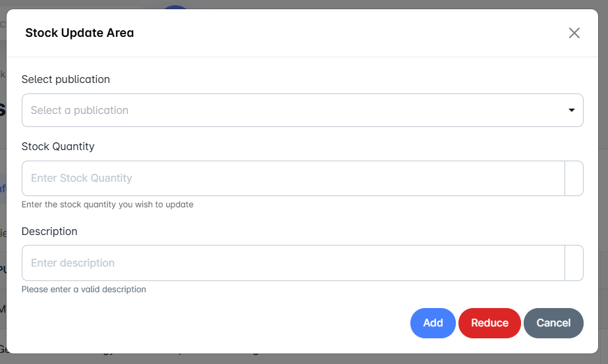
Task: Click the stock quantity helper text
Action: tap(107, 205)
